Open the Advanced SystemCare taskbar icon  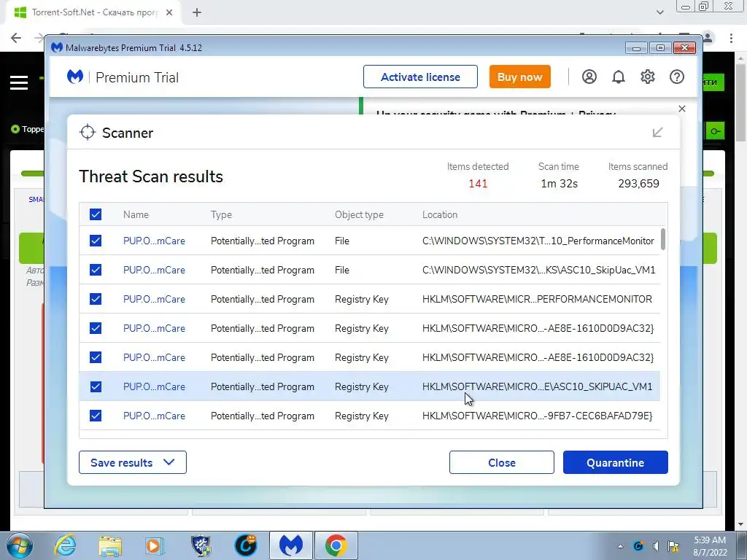tap(246, 545)
